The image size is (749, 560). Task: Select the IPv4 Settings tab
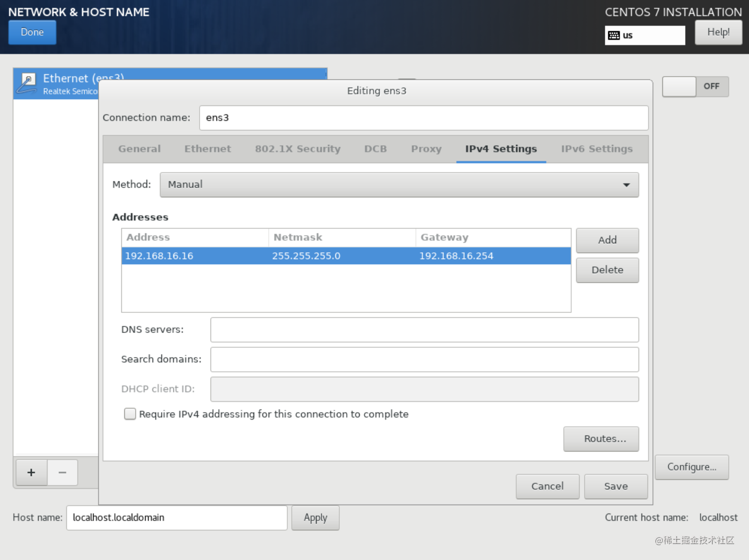coord(501,149)
